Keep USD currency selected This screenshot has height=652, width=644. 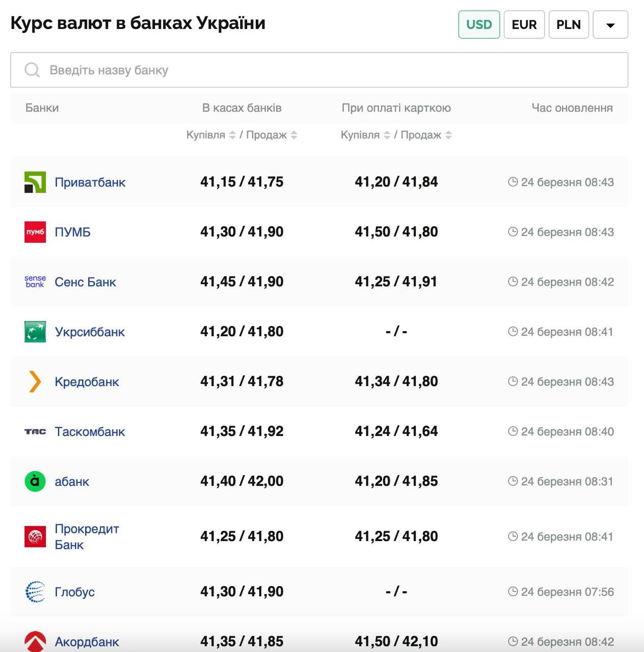tap(478, 24)
